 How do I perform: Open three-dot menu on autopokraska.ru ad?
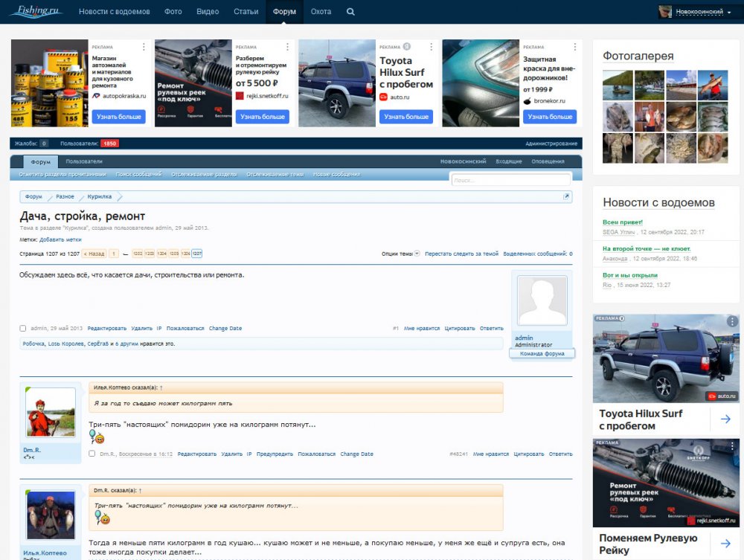pyautogui.click(x=144, y=47)
